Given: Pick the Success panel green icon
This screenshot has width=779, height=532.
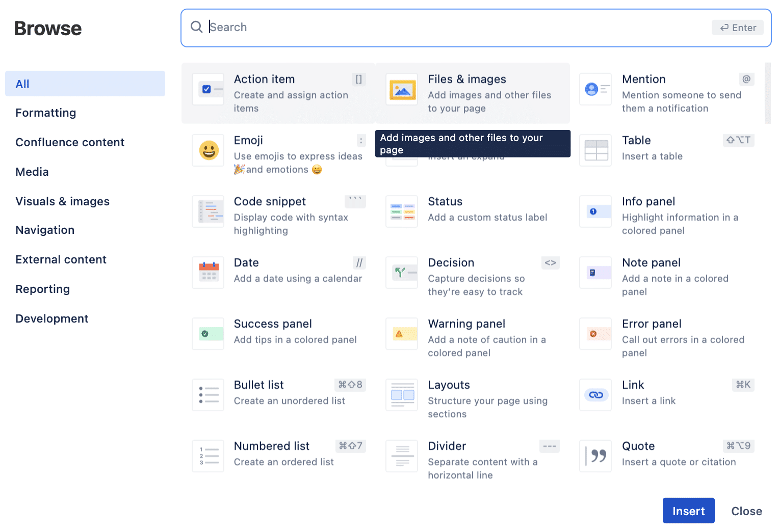Looking at the screenshot, I should click(x=208, y=334).
